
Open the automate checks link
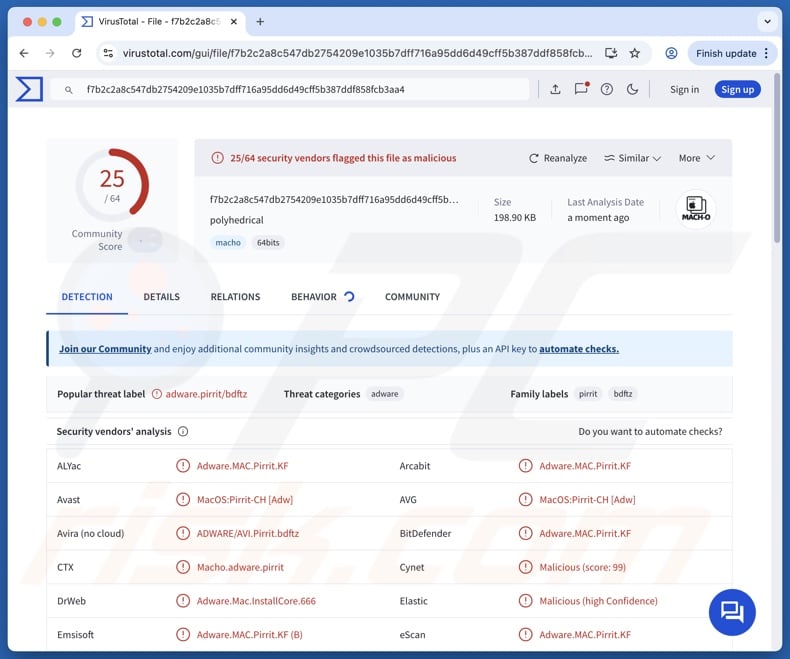click(x=579, y=349)
